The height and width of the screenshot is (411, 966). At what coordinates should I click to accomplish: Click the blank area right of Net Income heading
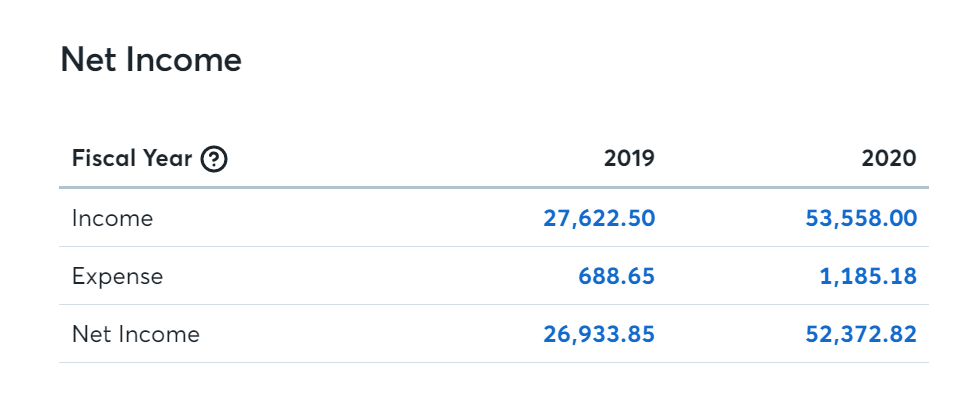point(600,60)
